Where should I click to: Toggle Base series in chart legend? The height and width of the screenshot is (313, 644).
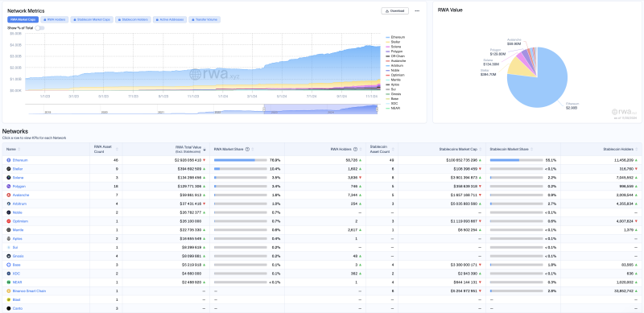click(393, 99)
